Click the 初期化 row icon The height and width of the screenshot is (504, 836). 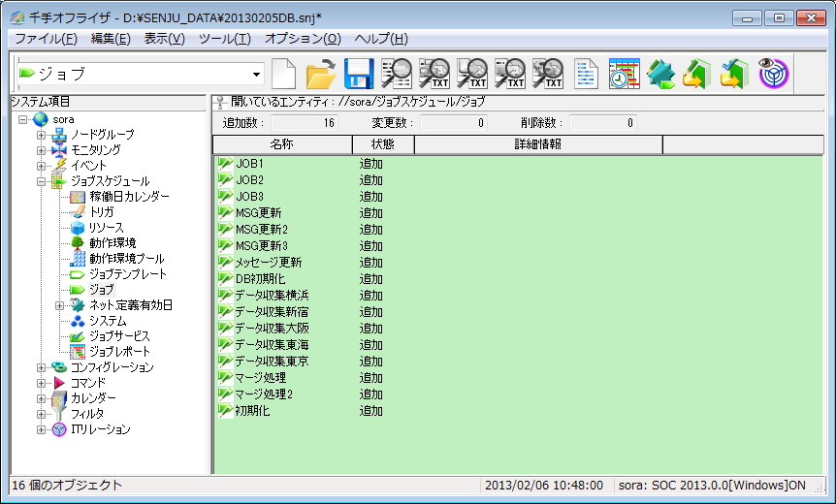pos(226,411)
